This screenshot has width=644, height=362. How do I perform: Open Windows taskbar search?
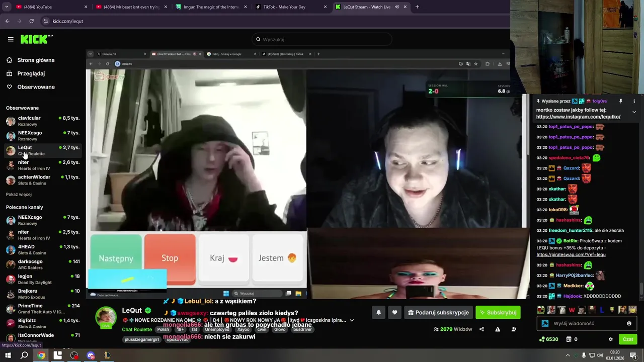point(24,355)
